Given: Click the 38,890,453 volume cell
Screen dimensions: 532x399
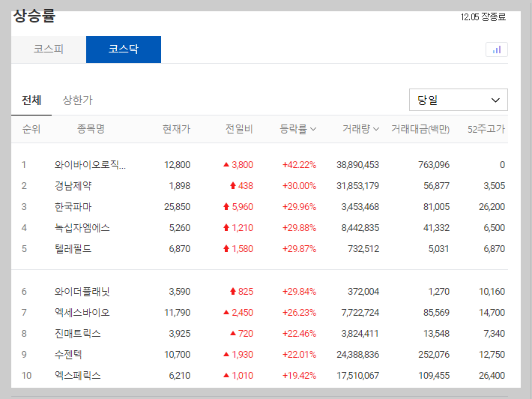Looking at the screenshot, I should click(357, 165).
